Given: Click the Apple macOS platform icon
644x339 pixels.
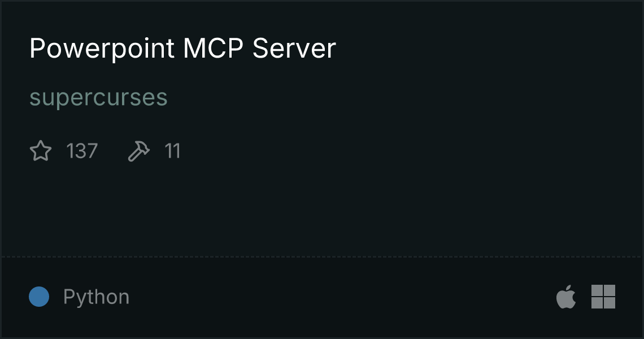Looking at the screenshot, I should (566, 297).
